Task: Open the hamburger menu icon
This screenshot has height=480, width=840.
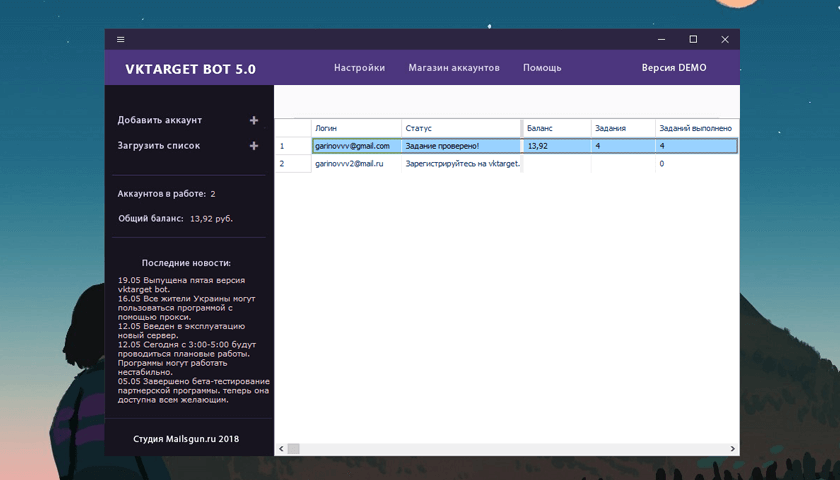Action: point(121,39)
